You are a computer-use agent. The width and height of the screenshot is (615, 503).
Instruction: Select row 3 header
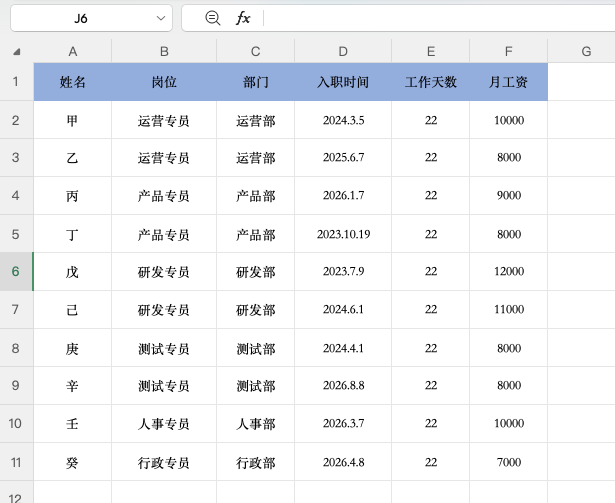16,157
